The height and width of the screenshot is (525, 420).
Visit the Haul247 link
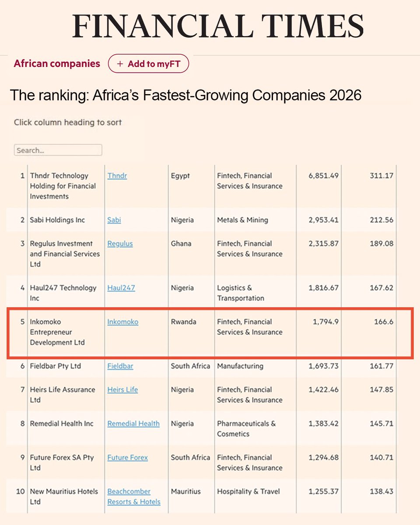[121, 287]
